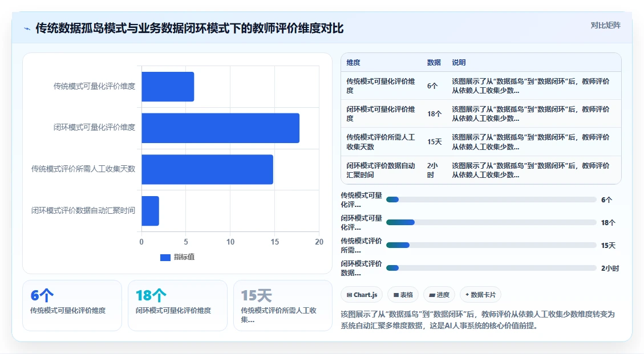Click the lightning icon beside the title
This screenshot has height=354, width=644.
(27, 29)
